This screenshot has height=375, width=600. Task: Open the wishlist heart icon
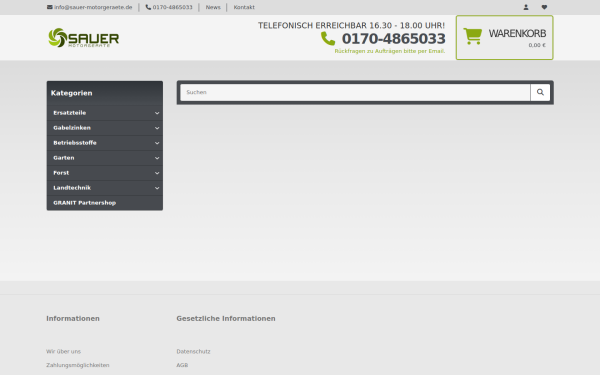[544, 7]
